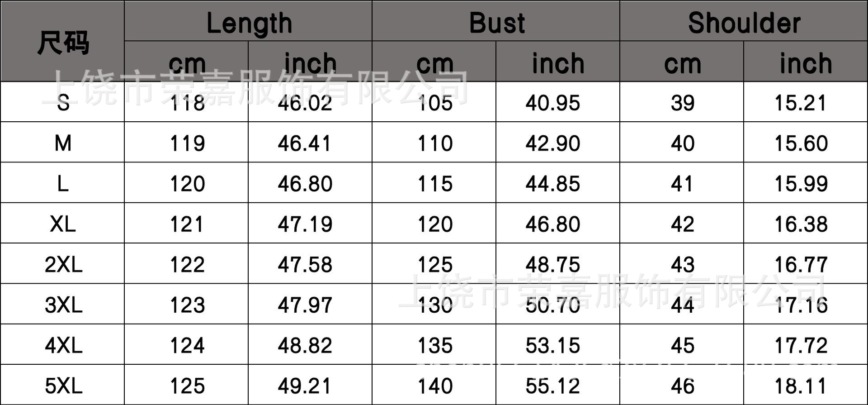Click the 135 bust cm cell
This screenshot has height=405, width=868.
point(434,346)
